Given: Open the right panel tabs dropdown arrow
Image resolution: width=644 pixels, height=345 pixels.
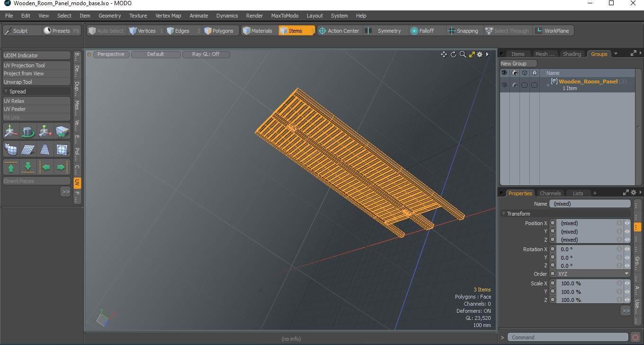Looking at the screenshot, I should click(x=616, y=54).
